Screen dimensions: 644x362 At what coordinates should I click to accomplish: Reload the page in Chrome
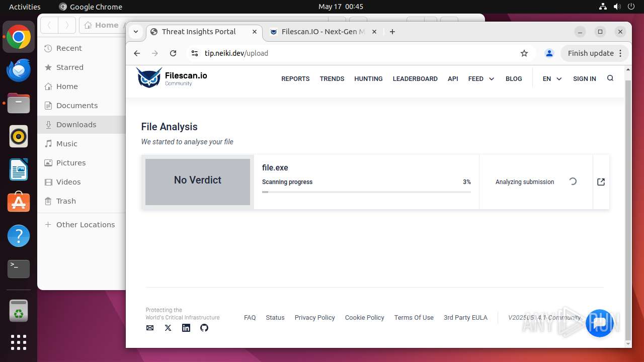[173, 53]
